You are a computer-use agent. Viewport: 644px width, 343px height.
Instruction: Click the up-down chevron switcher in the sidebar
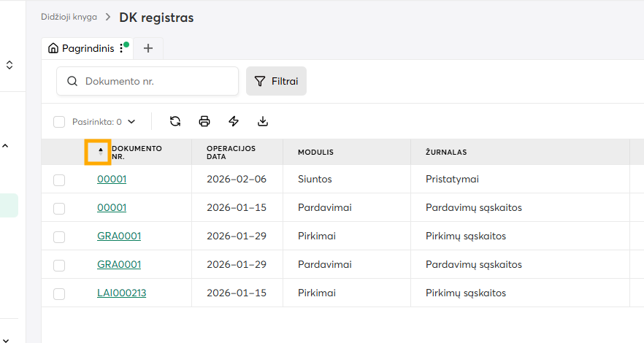(9, 65)
